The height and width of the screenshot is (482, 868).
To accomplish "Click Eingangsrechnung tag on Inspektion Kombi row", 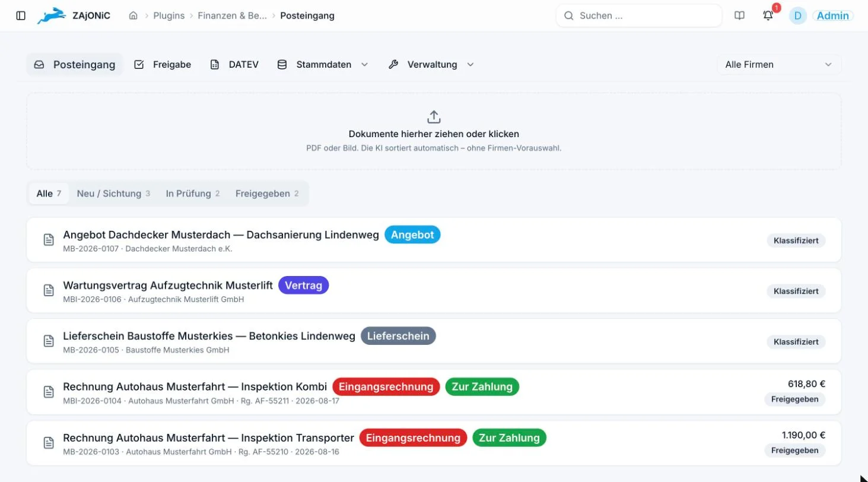I will [x=386, y=387].
